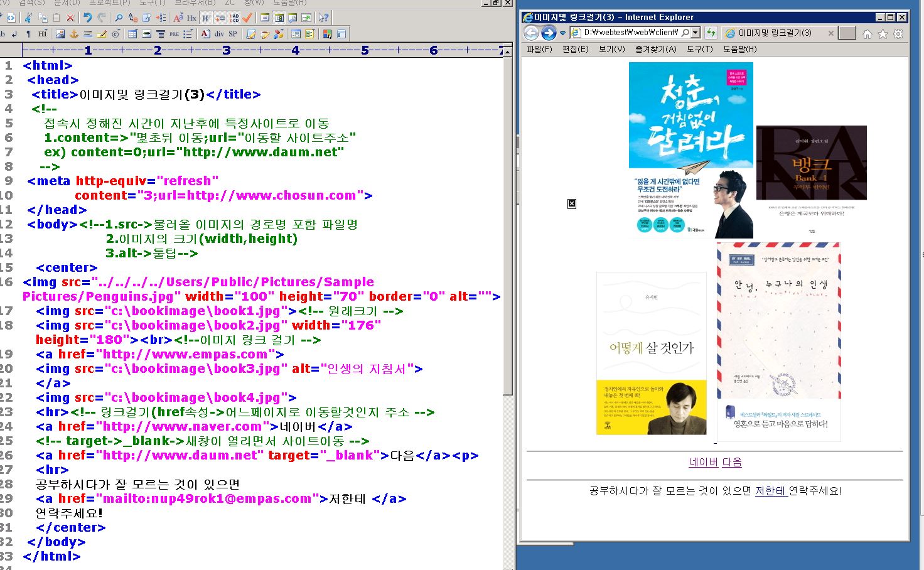The image size is (924, 570).
Task: Click the Paste clipboard icon in editor toolbar
Action: 56,18
